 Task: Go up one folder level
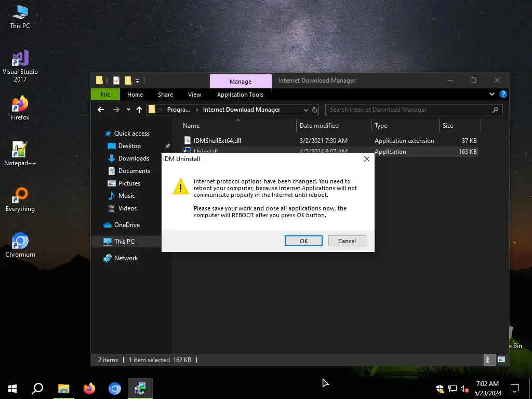[139, 110]
